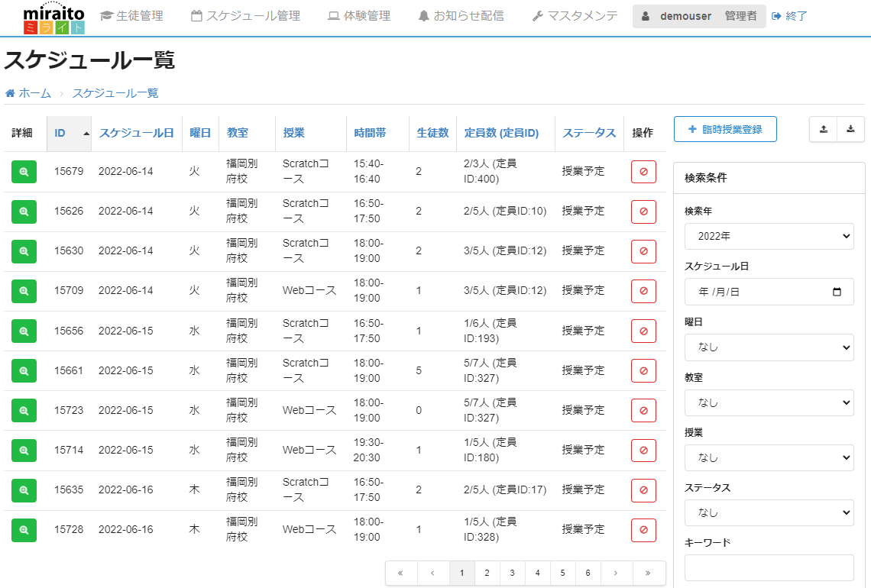This screenshot has width=871, height=588.
Task: Open the 生徒管理 menu
Action: coord(131,16)
